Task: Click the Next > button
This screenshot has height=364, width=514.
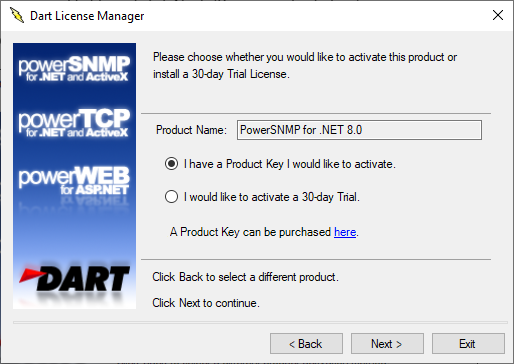Action: 387,344
